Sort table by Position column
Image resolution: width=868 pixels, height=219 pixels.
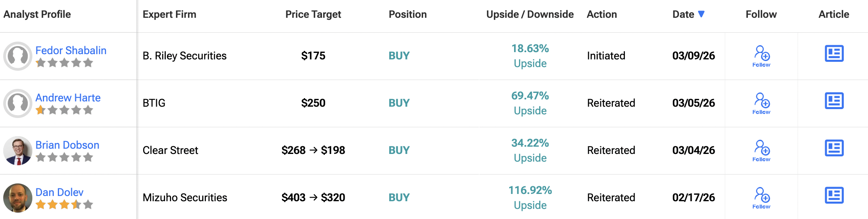407,15
